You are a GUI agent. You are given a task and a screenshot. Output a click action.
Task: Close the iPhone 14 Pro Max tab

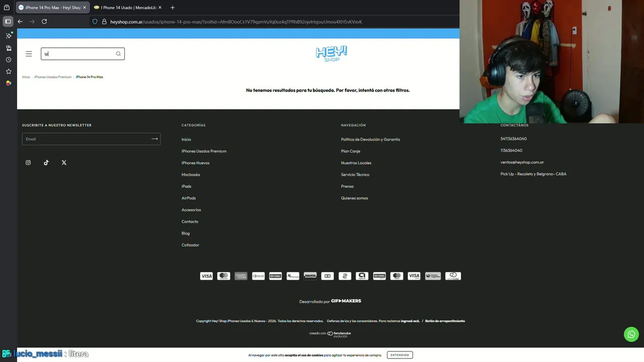click(85, 8)
